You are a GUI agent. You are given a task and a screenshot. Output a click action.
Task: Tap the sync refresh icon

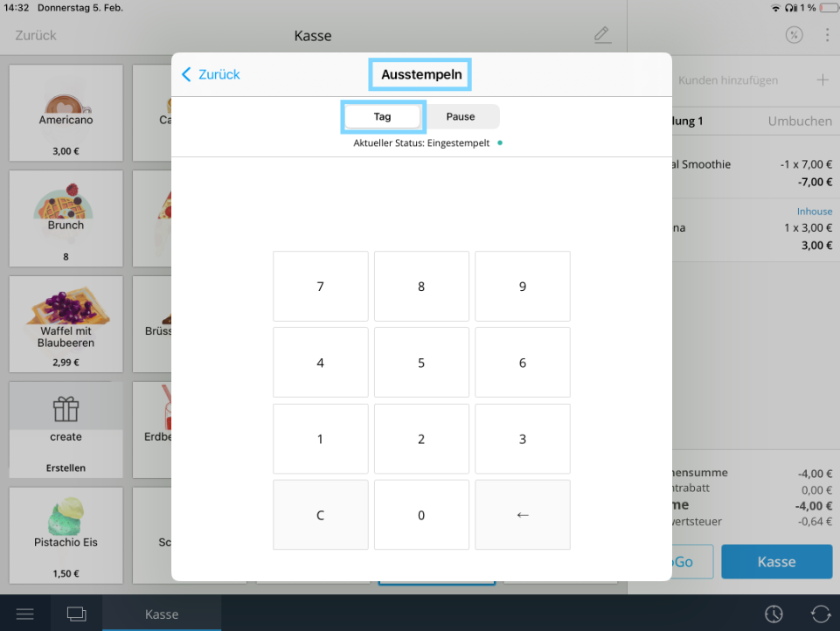[821, 614]
